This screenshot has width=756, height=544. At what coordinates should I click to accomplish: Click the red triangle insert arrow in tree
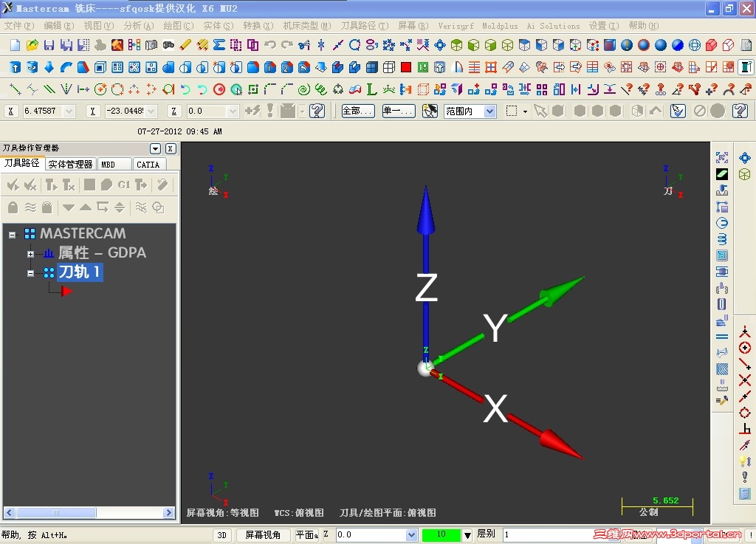click(66, 291)
